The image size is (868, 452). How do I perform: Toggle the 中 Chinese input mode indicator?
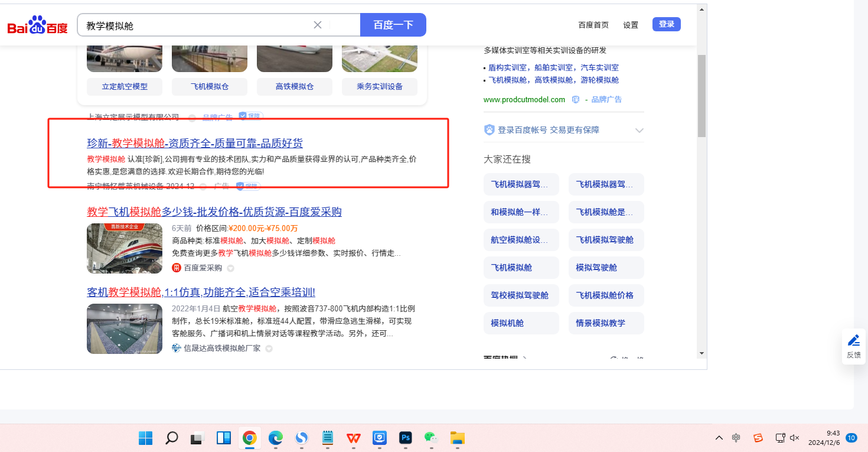(x=736, y=438)
